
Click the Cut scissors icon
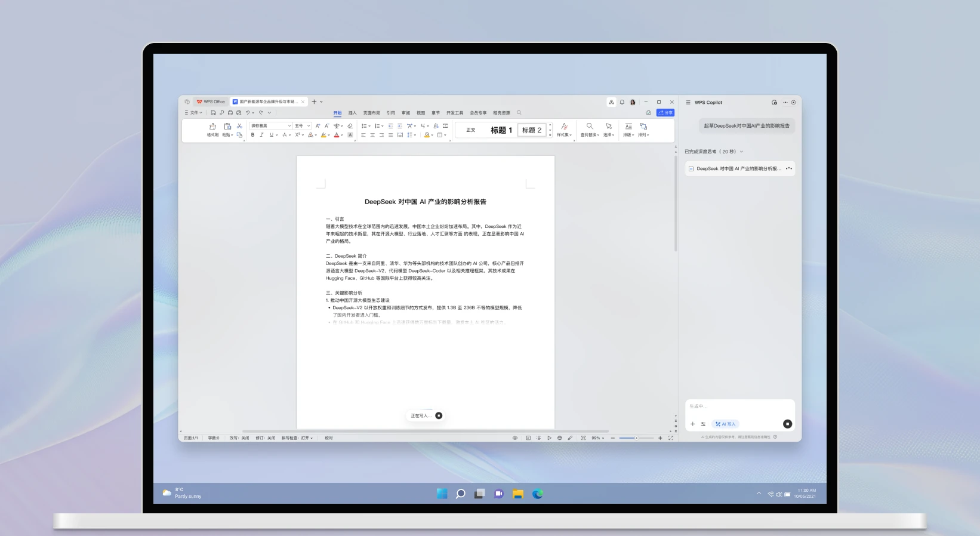click(239, 126)
